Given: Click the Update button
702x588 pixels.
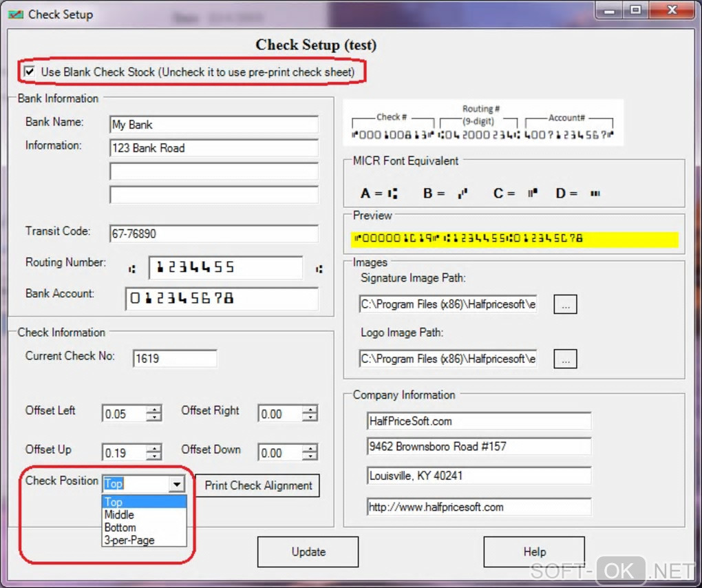Looking at the screenshot, I should (x=308, y=552).
